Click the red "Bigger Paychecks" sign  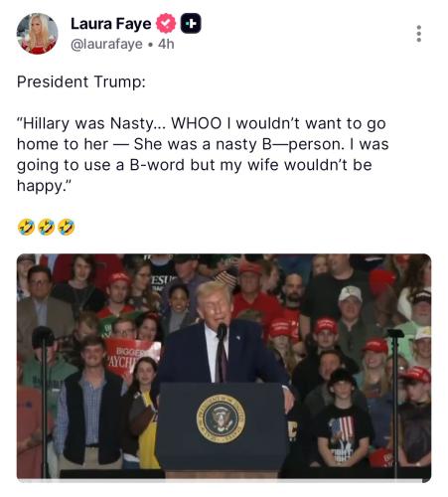(133, 357)
